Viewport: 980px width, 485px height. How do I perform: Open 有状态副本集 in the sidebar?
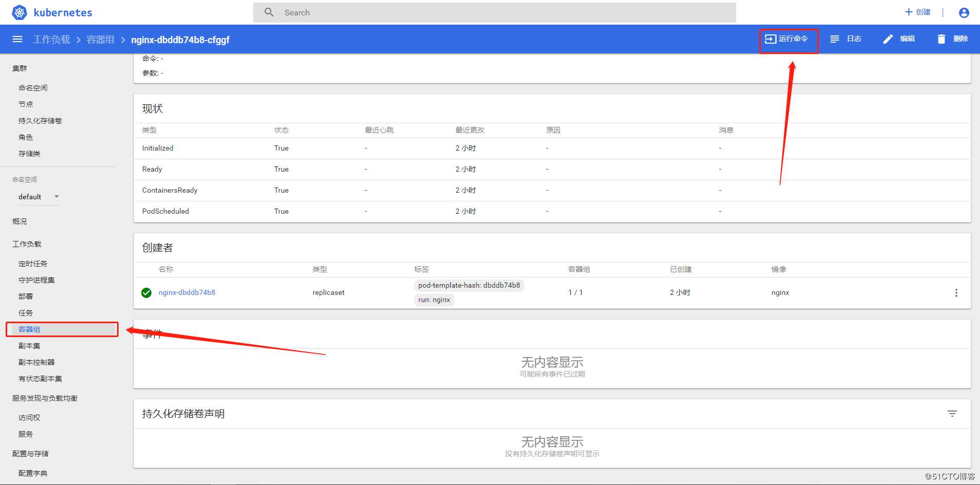(x=40, y=379)
